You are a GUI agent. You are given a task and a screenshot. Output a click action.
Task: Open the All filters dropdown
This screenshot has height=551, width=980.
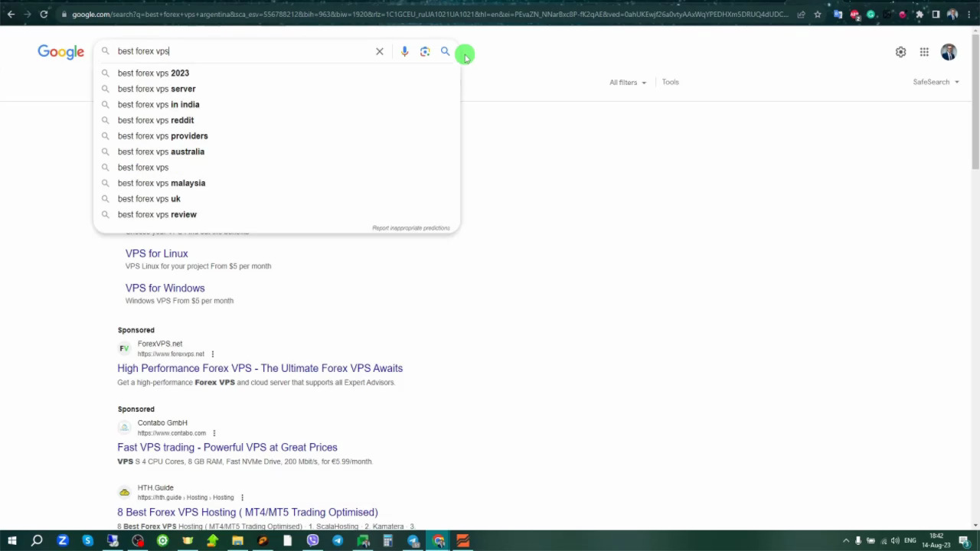pos(628,83)
